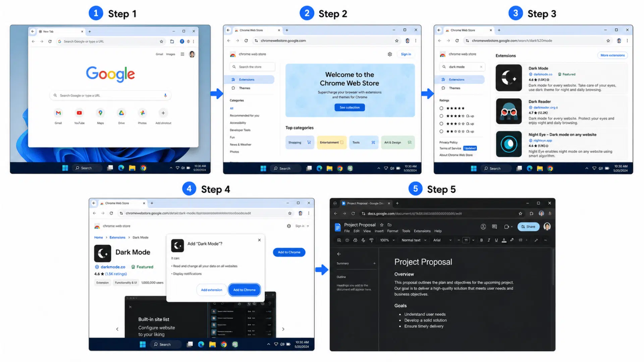The image size is (644, 362).
Task: Open Drive shortcut on Step 1 new tab
Action: [x=121, y=113]
